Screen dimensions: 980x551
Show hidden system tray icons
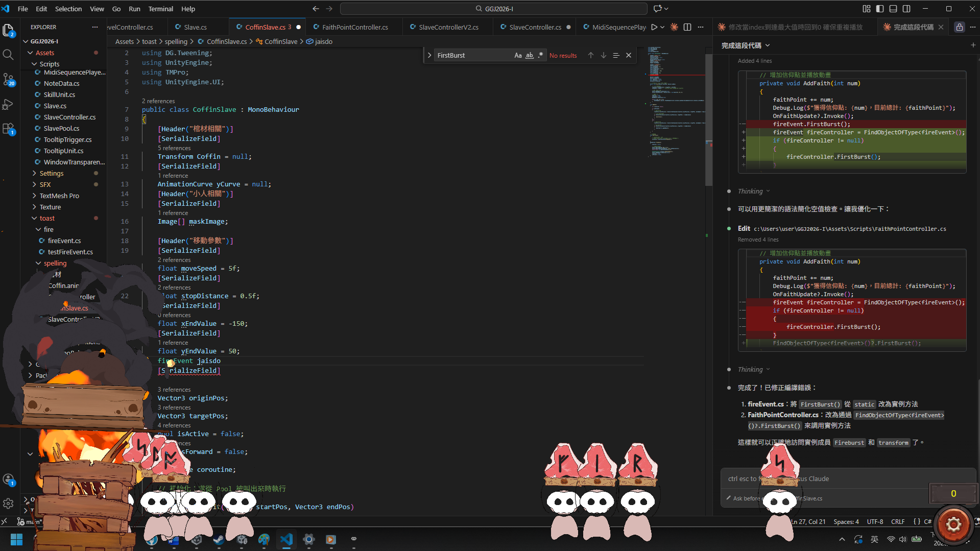842,539
